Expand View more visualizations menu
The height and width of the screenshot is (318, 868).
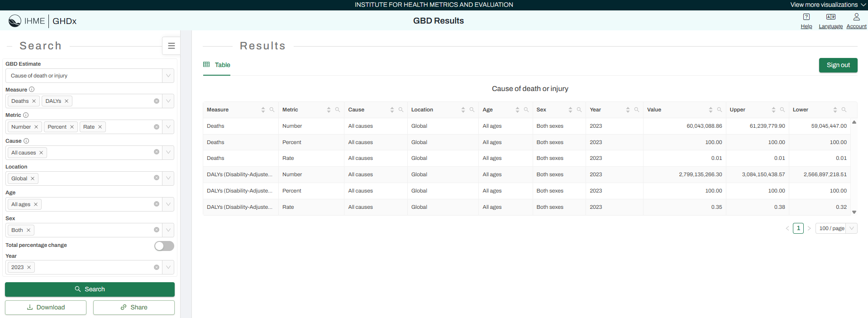tap(828, 5)
